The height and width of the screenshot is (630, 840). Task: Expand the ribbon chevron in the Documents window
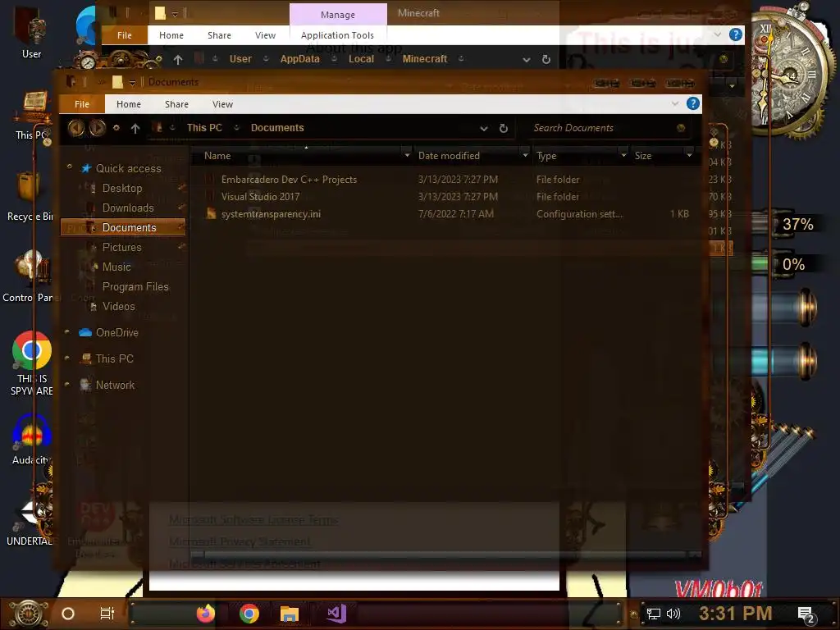pyautogui.click(x=674, y=104)
